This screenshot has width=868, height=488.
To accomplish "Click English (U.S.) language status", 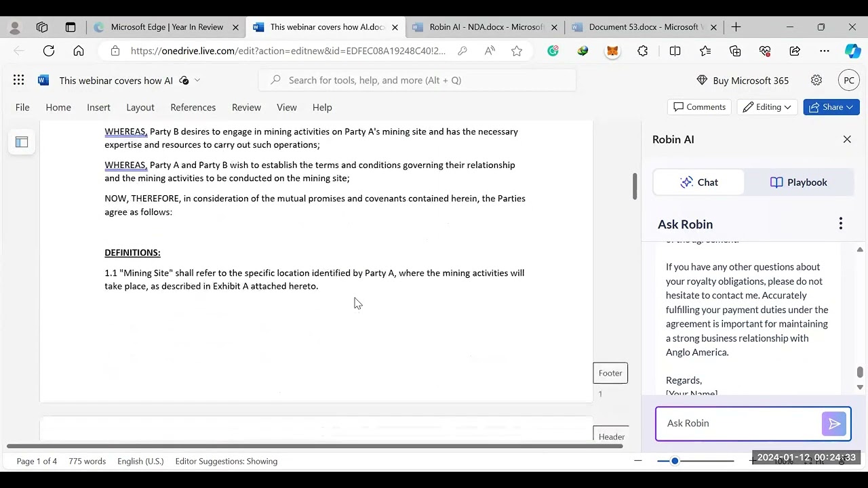I will [140, 461].
